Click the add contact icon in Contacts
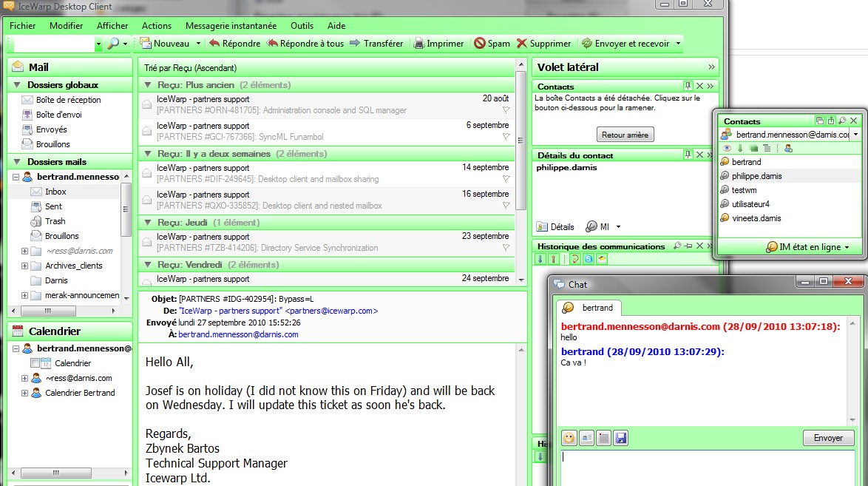Image resolution: width=868 pixels, height=486 pixels. 788,148
